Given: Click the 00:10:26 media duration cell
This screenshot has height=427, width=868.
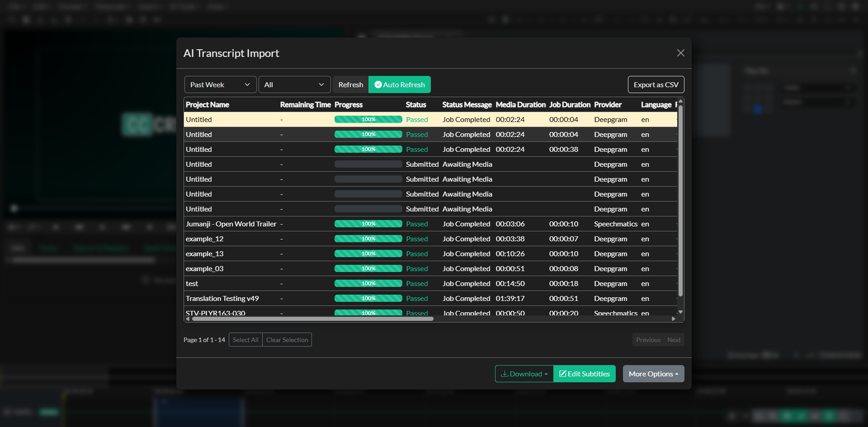Looking at the screenshot, I should [510, 253].
